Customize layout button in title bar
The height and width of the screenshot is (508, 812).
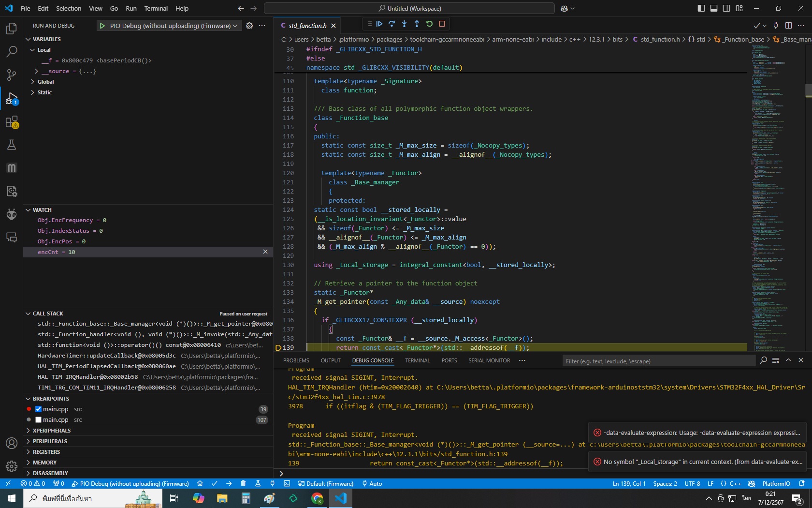tap(739, 8)
